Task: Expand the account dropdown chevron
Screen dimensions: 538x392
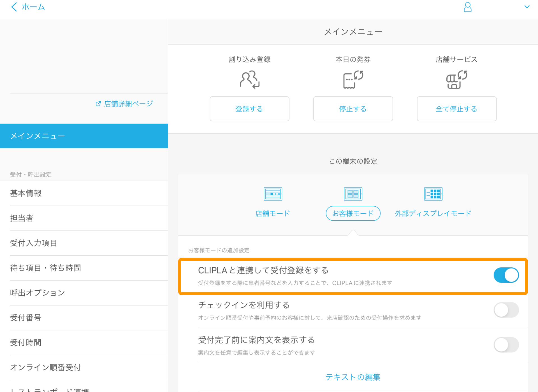Action: (x=527, y=7)
